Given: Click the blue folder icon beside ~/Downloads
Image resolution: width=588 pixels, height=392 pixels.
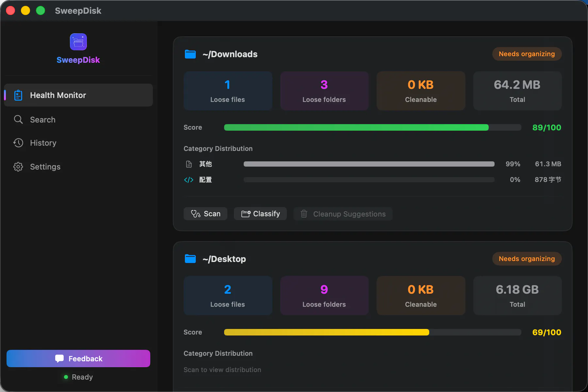Looking at the screenshot, I should (190, 54).
